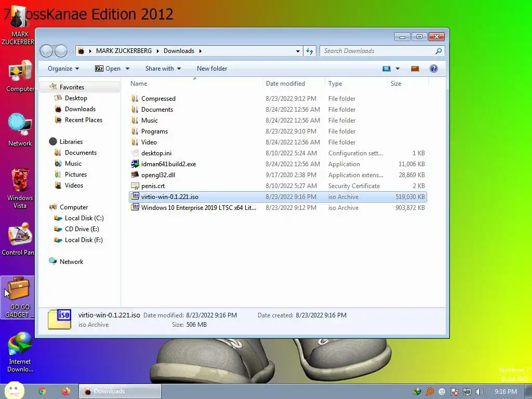Click the volume speaker icon in system tray
This screenshot has width=532, height=399.
[x=479, y=392]
